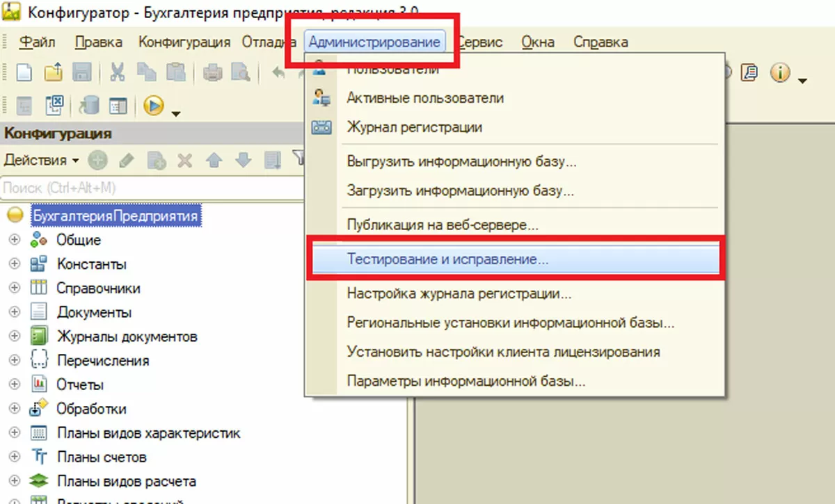Click the Close configuration toolbar icon

(54, 105)
